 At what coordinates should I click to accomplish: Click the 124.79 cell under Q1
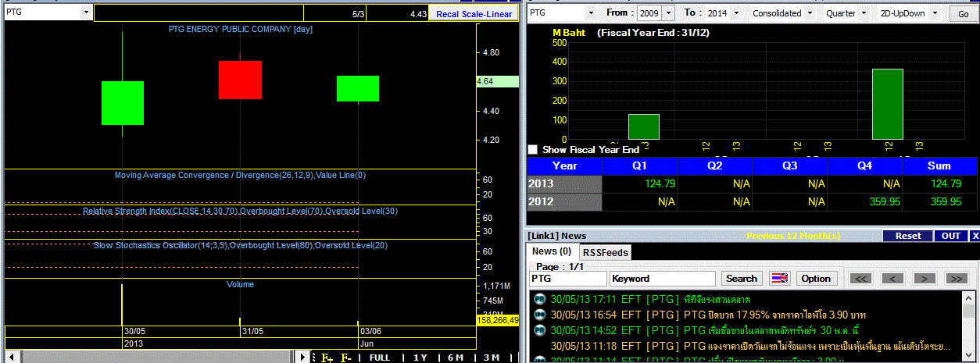coord(639,183)
